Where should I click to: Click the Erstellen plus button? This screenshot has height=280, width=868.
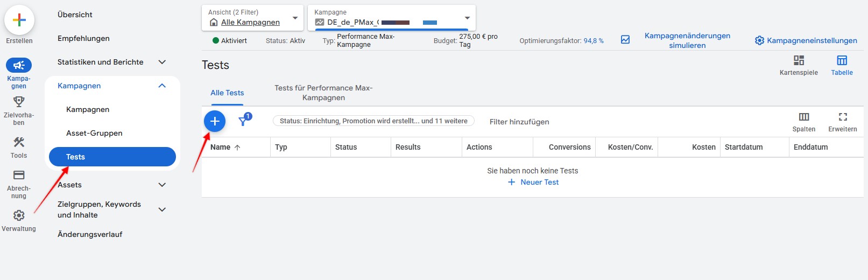pyautogui.click(x=19, y=20)
